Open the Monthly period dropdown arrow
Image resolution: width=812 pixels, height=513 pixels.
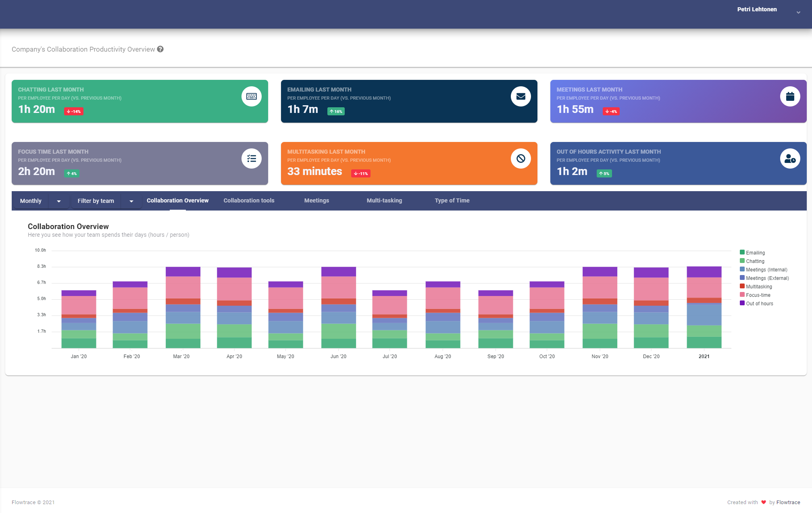tap(59, 201)
